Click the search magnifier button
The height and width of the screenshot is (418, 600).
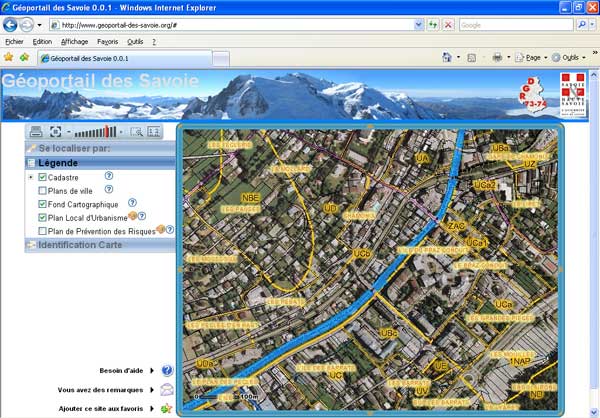[582, 25]
